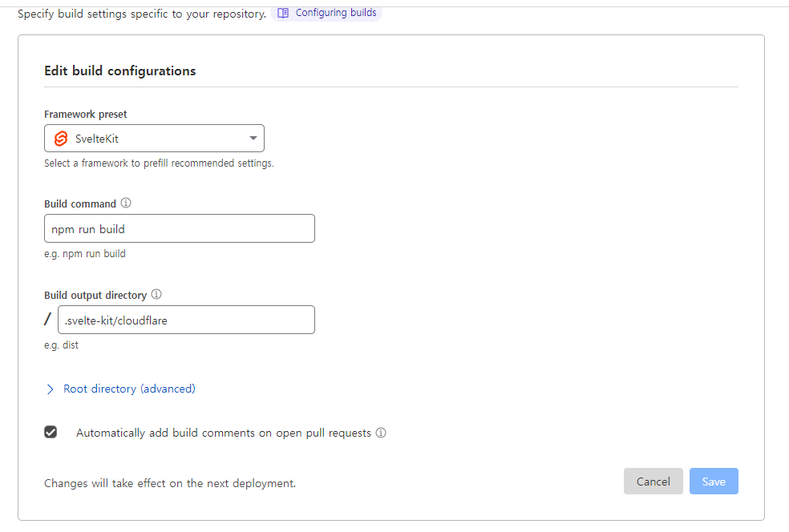
Task: Cancel editing build configurations
Action: click(x=653, y=482)
